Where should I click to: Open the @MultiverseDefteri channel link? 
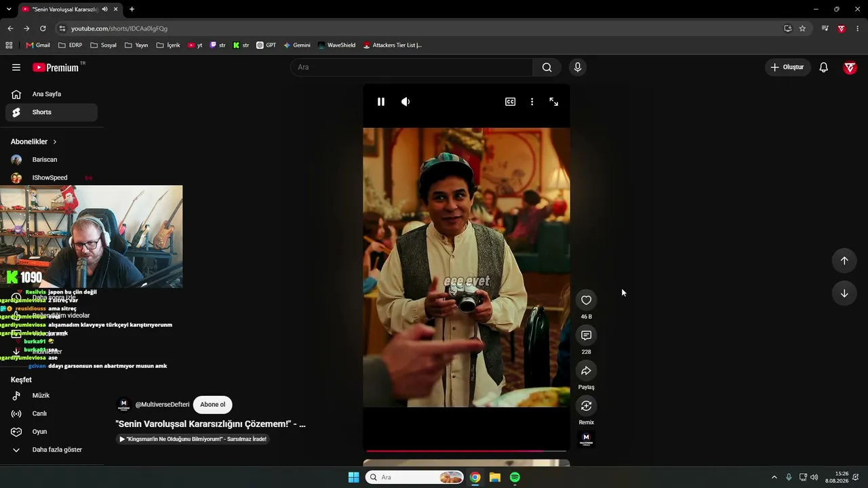click(x=162, y=405)
